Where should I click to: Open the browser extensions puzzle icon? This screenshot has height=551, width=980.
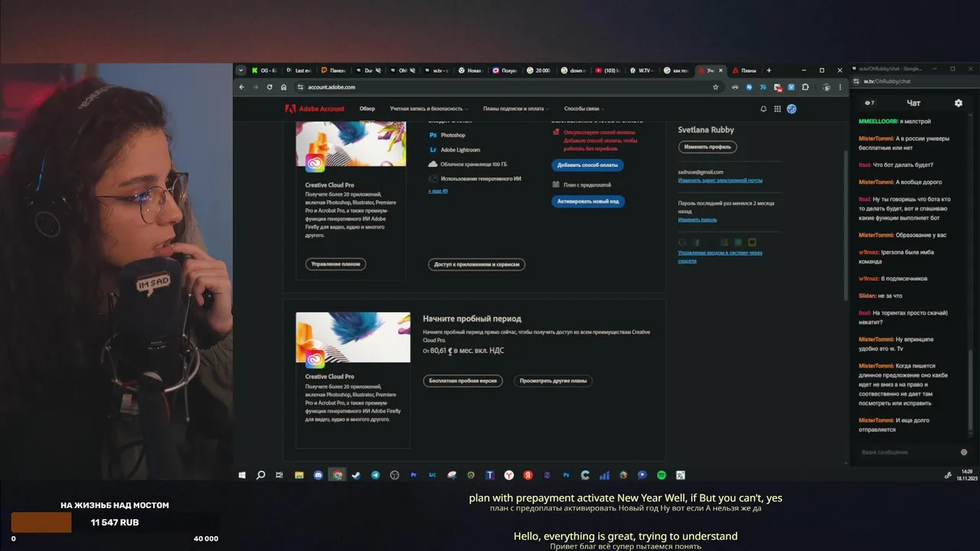click(805, 87)
